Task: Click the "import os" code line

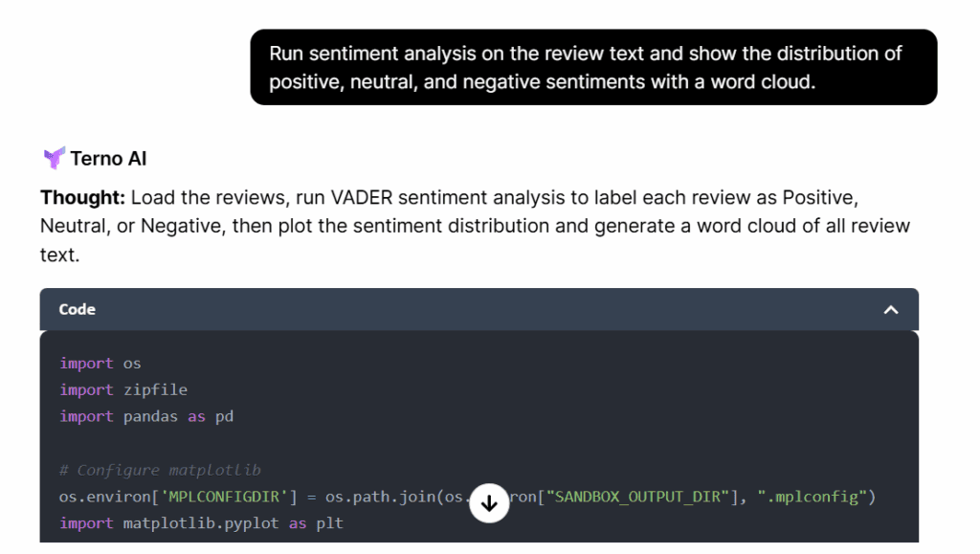Action: click(x=100, y=363)
